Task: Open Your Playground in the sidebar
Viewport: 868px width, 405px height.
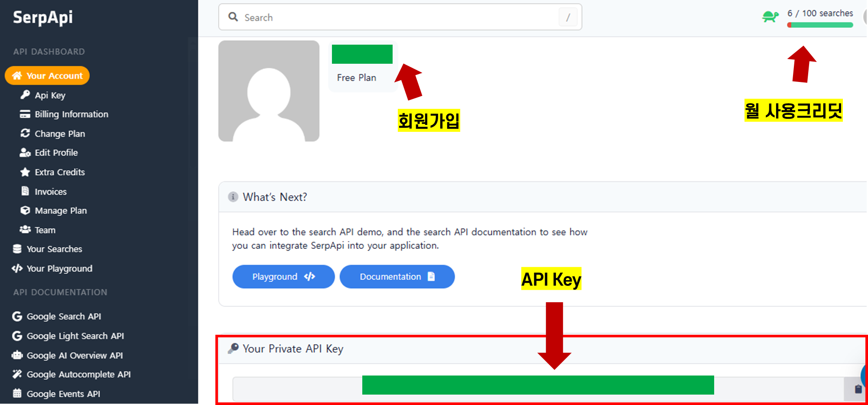Action: click(59, 268)
